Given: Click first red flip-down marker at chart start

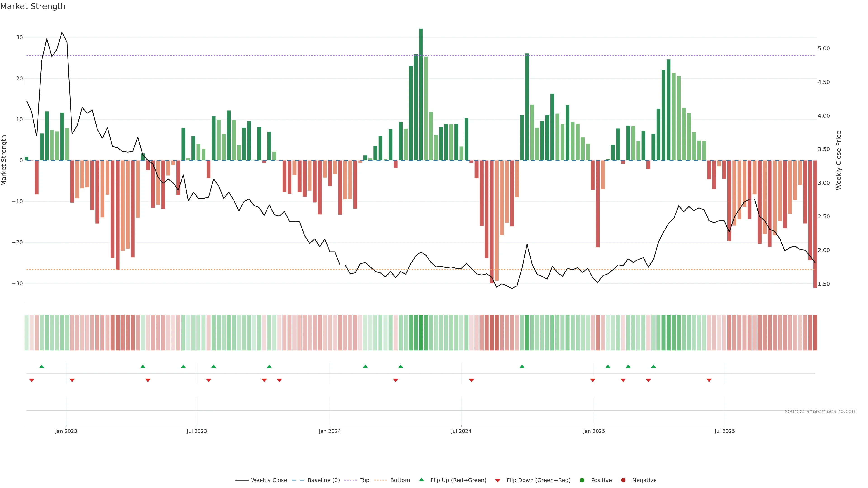Looking at the screenshot, I should tap(32, 380).
